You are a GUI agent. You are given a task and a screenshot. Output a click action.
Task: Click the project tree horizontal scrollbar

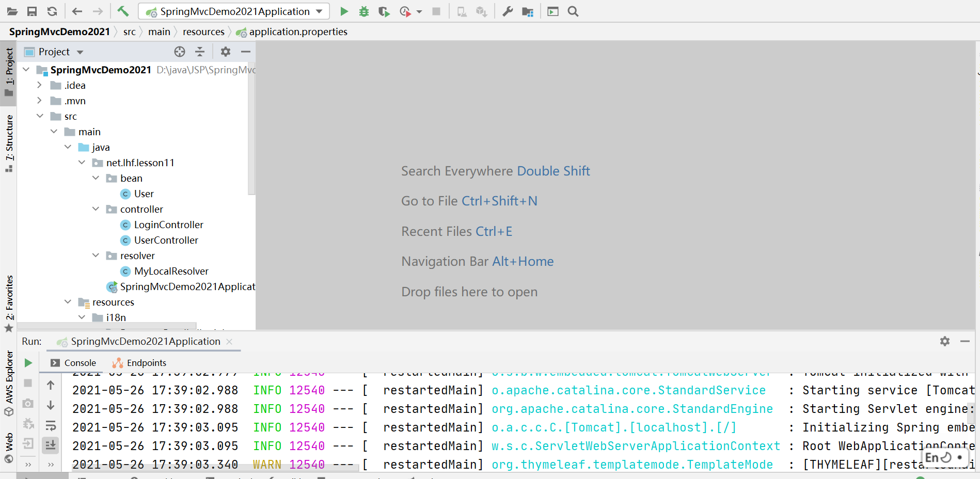pos(107,326)
